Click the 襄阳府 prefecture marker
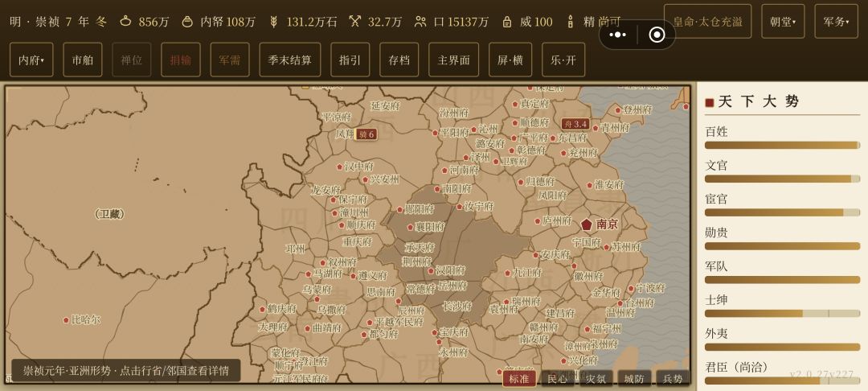This screenshot has width=868, height=391. pyautogui.click(x=410, y=227)
